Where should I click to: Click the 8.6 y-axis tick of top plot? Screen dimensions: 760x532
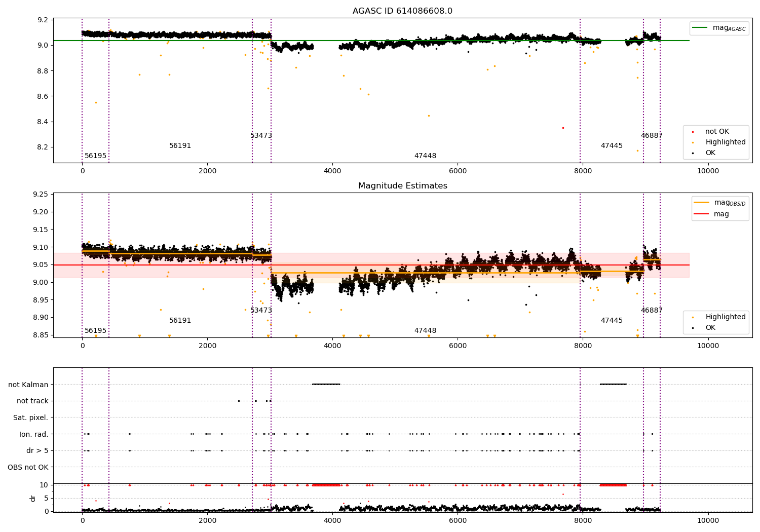click(x=43, y=96)
